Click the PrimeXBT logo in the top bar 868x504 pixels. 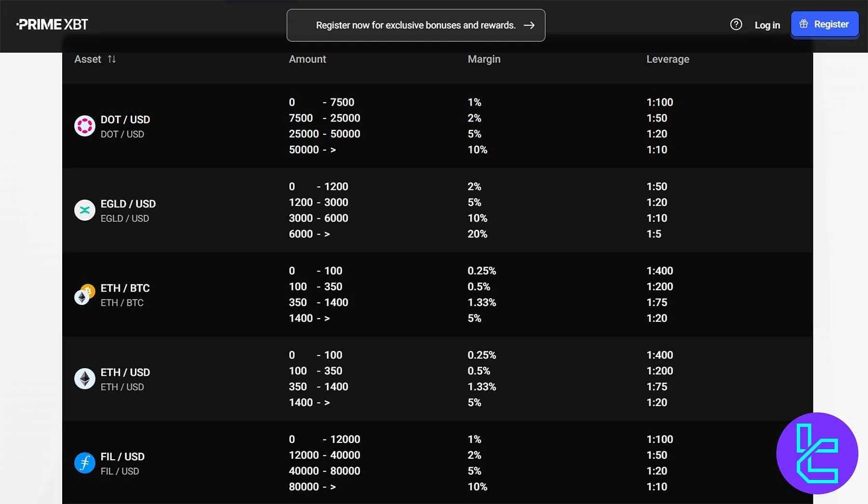pyautogui.click(x=52, y=24)
